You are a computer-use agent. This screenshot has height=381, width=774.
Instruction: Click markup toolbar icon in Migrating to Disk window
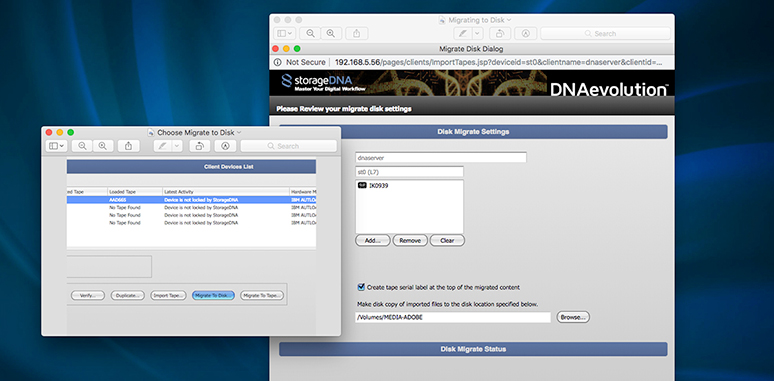(526, 34)
